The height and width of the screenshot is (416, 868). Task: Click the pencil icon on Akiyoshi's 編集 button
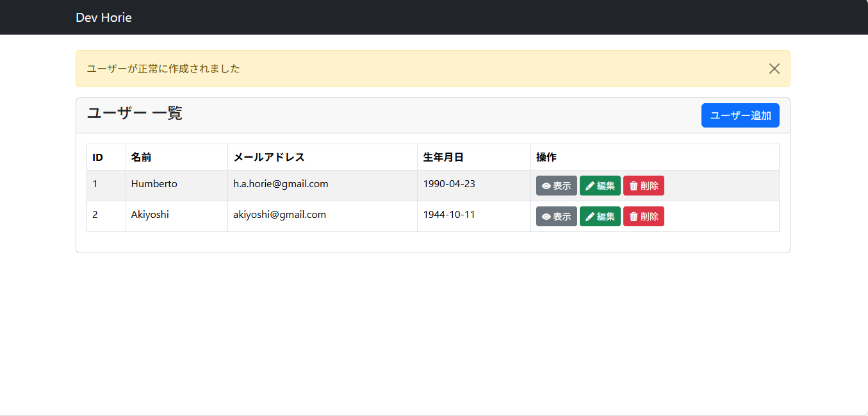(x=588, y=216)
